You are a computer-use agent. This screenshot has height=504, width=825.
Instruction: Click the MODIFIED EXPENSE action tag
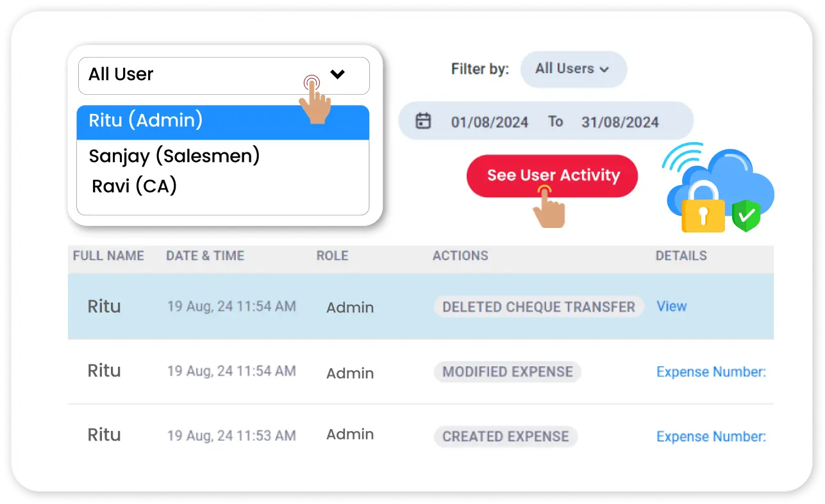pos(507,372)
